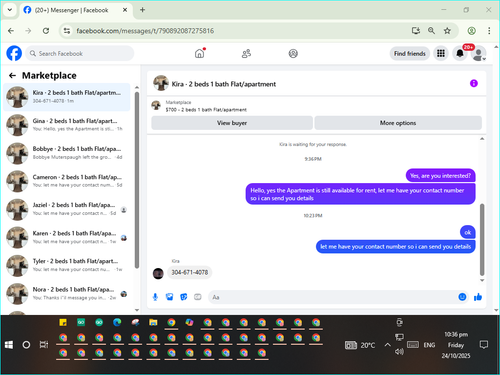Open the GIF picker icon
Viewport: 500px width, 375px height.
[198, 297]
